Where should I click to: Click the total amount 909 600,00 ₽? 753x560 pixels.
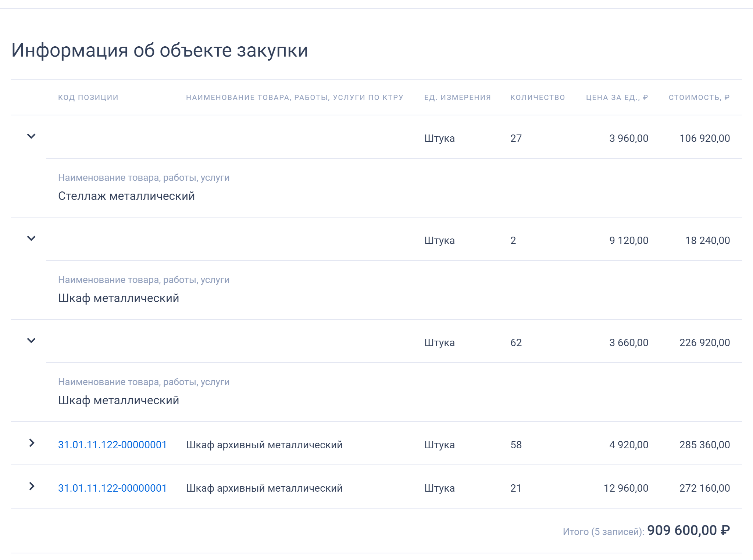[x=688, y=530]
